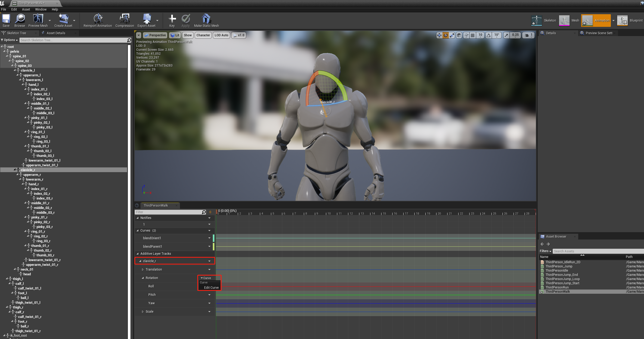Open the blendOrient1 curve dropdown arrow
This screenshot has width=644, height=339.
click(209, 238)
